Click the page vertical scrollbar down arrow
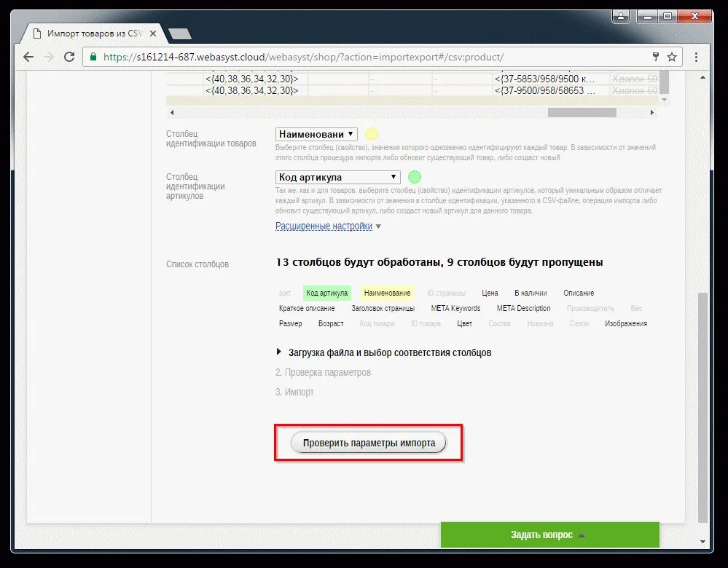The image size is (728, 568). click(702, 542)
